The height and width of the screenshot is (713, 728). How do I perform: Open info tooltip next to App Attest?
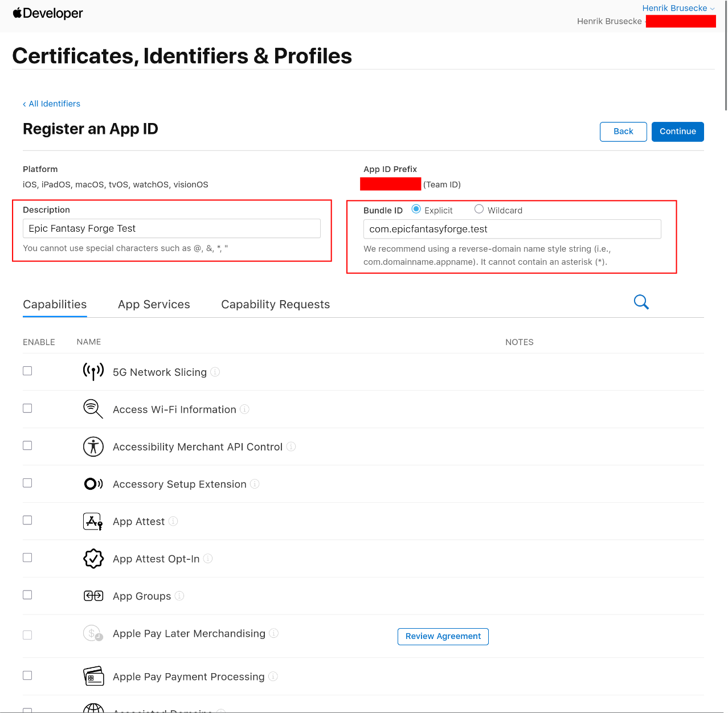click(173, 521)
